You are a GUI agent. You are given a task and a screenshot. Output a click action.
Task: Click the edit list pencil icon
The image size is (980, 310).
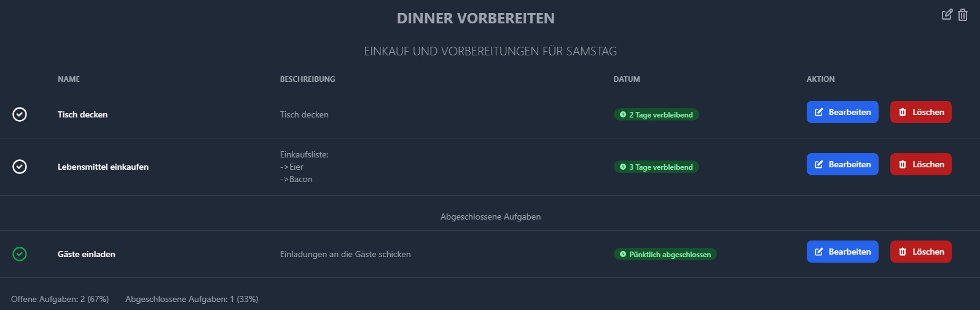point(947,14)
